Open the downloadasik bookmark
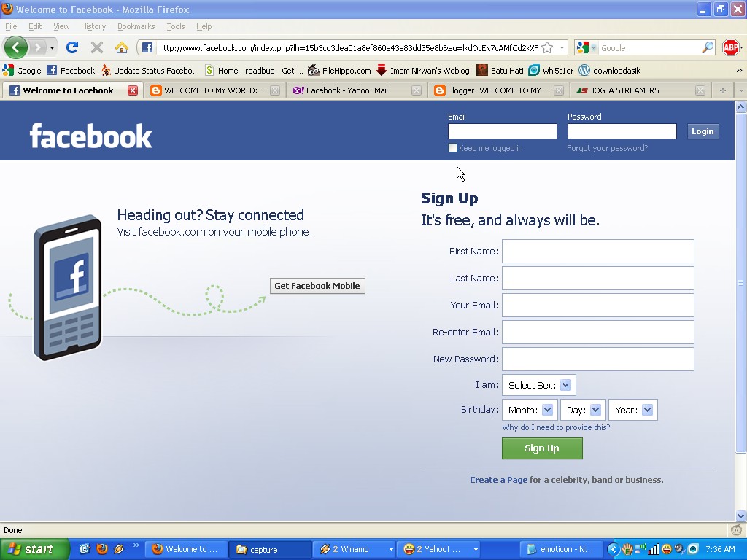This screenshot has height=560, width=747. tap(610, 71)
